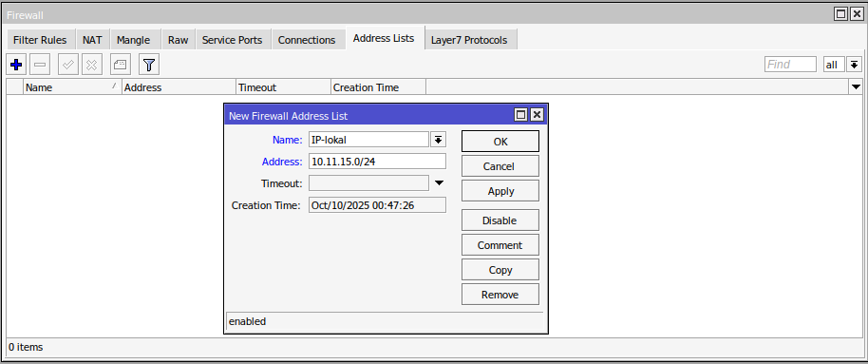This screenshot has width=868, height=364.
Task: Click the Creation Time field value
Action: 378,205
